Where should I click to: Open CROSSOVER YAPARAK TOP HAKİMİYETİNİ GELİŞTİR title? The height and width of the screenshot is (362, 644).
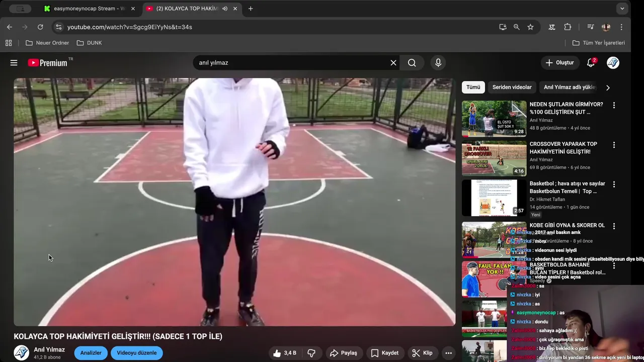coord(563,148)
